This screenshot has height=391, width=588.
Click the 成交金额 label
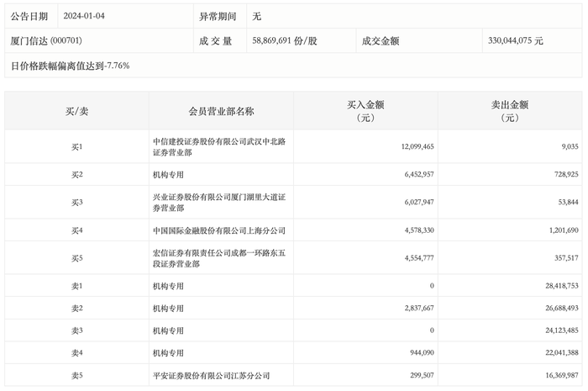click(381, 41)
